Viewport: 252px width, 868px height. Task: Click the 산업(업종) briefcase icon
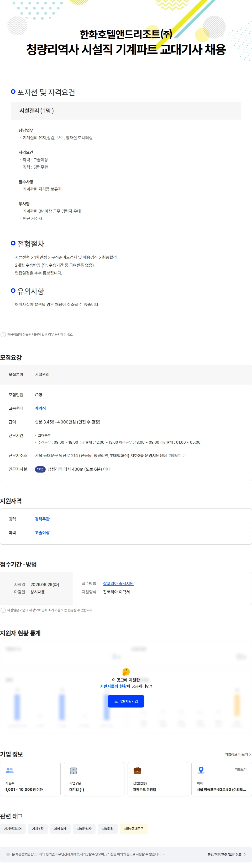[x=137, y=770]
